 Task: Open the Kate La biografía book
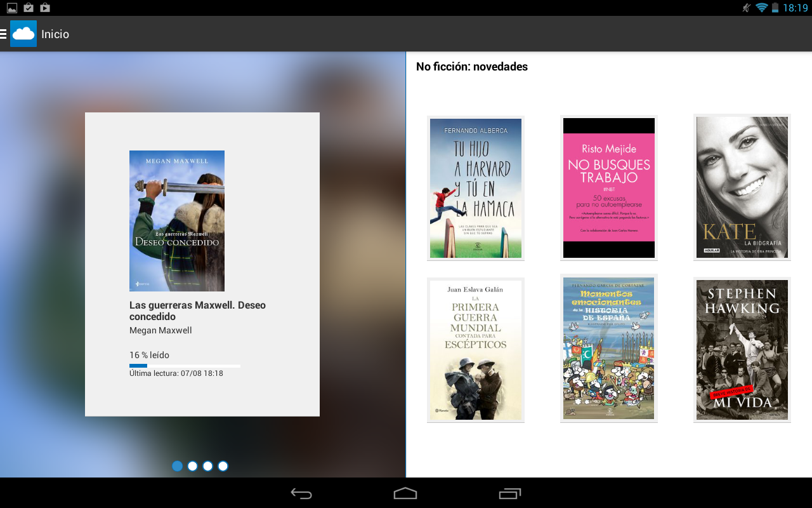(742, 188)
